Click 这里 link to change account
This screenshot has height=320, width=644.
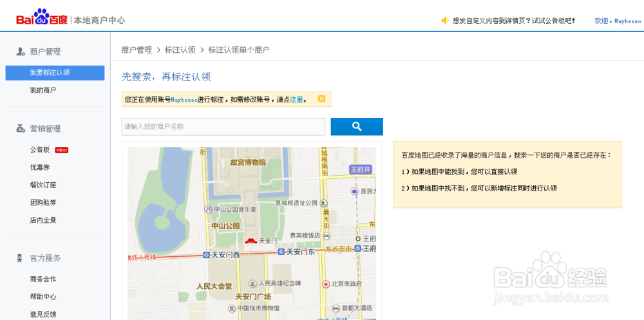coord(296,99)
